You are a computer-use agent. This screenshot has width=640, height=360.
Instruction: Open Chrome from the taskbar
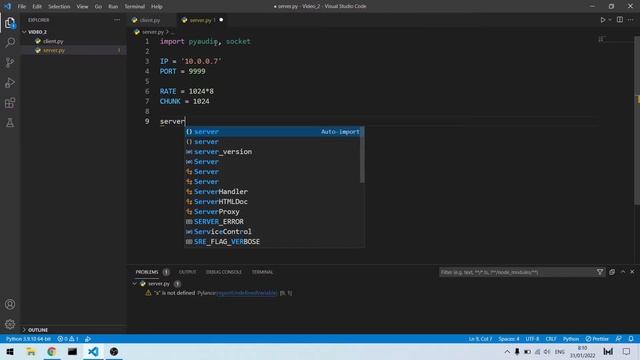(x=51, y=351)
